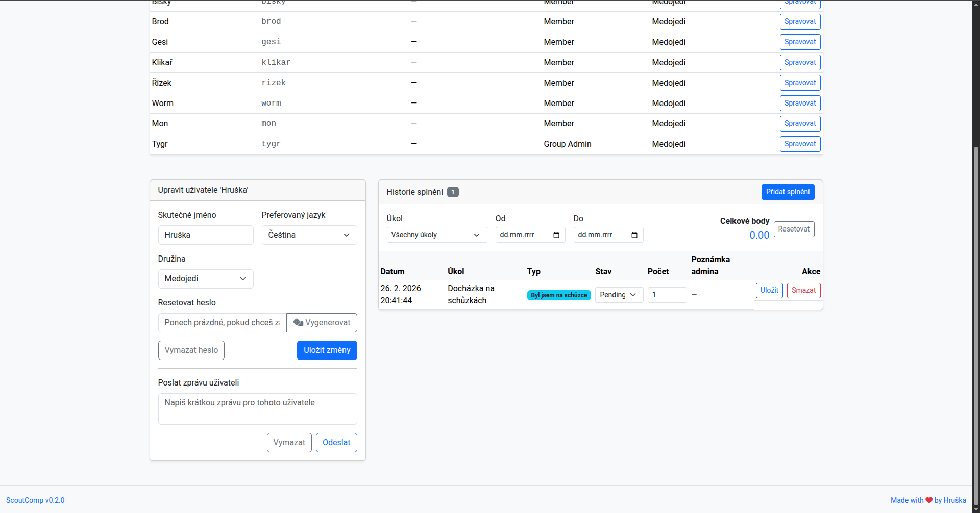Click the heart icon in the footer
Image resolution: width=980 pixels, height=513 pixels.
click(929, 500)
